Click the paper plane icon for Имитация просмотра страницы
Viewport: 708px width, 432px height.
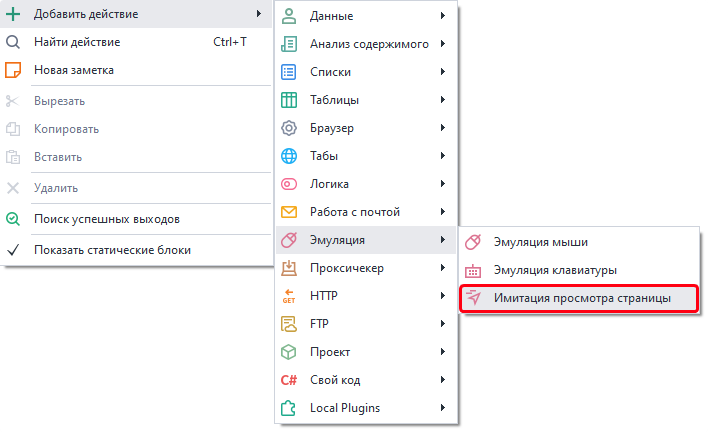tap(474, 299)
